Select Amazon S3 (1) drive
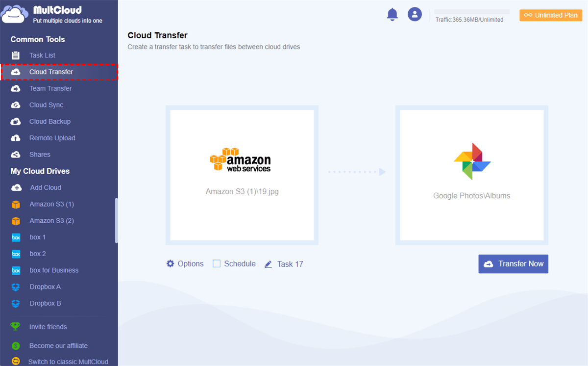588x366 pixels. pyautogui.click(x=51, y=204)
